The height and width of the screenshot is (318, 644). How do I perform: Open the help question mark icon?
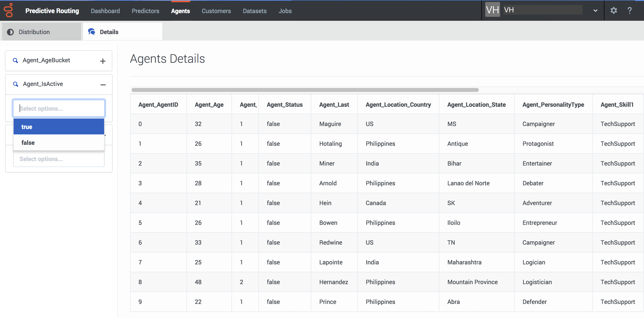point(629,10)
